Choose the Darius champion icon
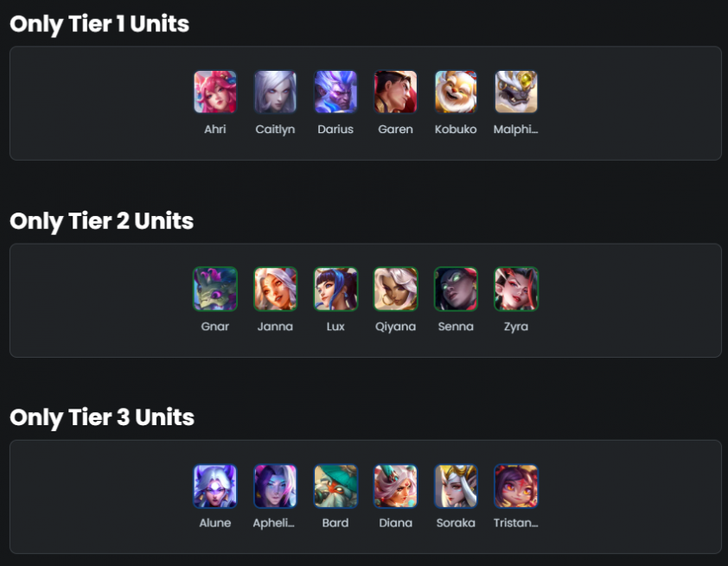 [x=335, y=92]
